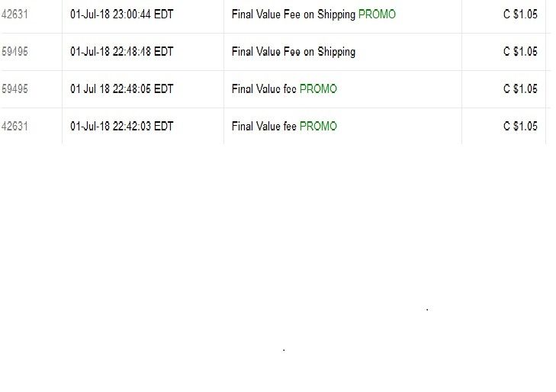Click item ID 59495 in the 22:48:05 row
556x392 pixels.
pyautogui.click(x=14, y=89)
